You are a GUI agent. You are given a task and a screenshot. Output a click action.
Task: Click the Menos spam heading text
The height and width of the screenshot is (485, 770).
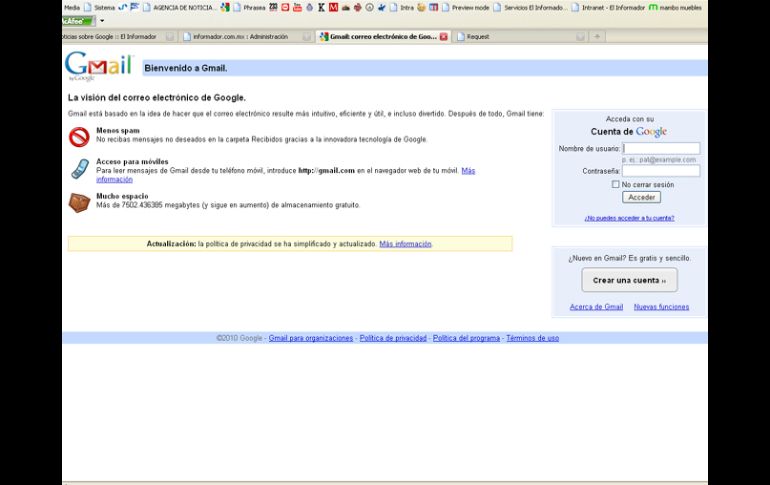click(x=118, y=131)
